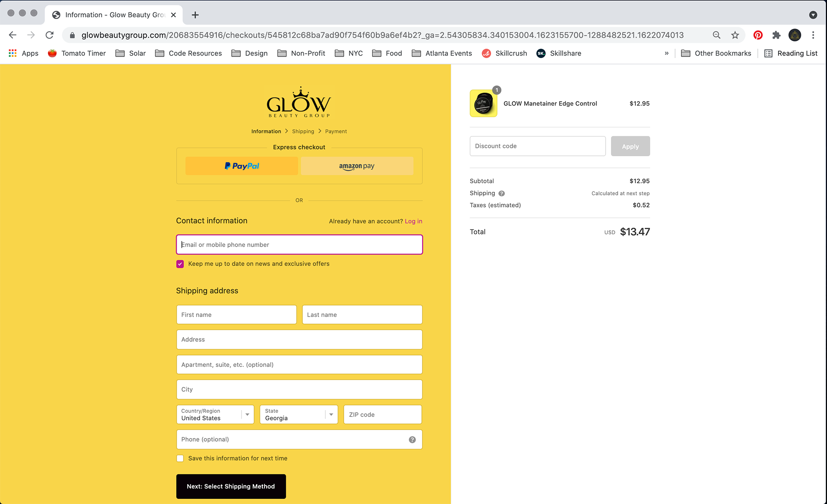This screenshot has height=504, width=827.
Task: Pay with Amazon Pay
Action: point(357,166)
